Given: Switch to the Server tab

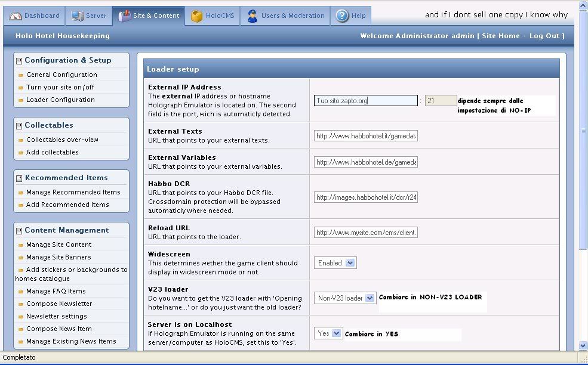Looking at the screenshot, I should (x=89, y=16).
